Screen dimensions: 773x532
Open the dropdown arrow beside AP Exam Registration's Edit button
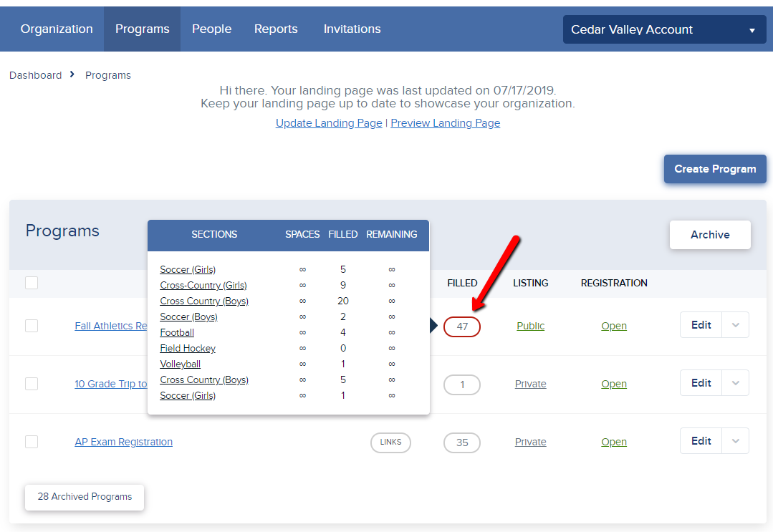coord(735,440)
